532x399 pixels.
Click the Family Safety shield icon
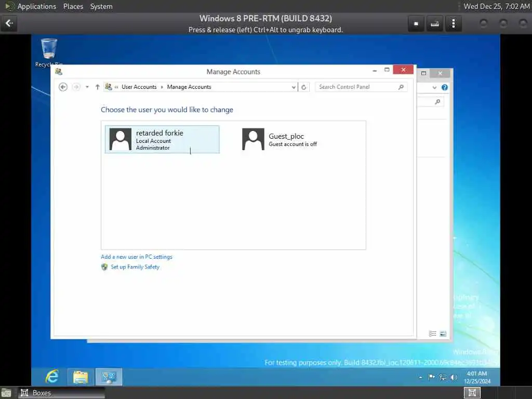(104, 267)
